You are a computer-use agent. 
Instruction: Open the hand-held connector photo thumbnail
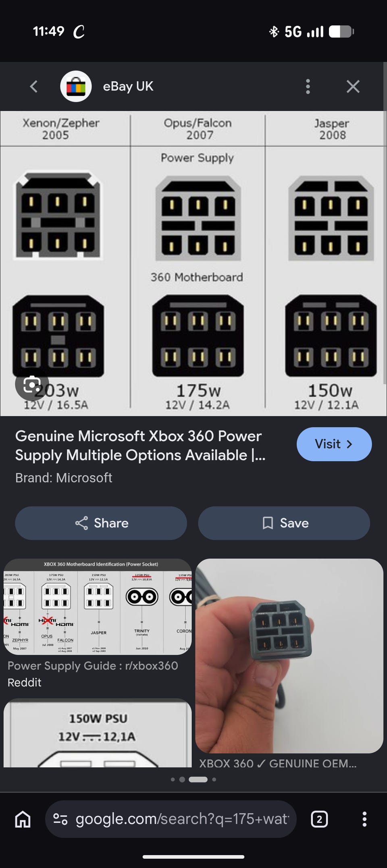click(x=289, y=656)
